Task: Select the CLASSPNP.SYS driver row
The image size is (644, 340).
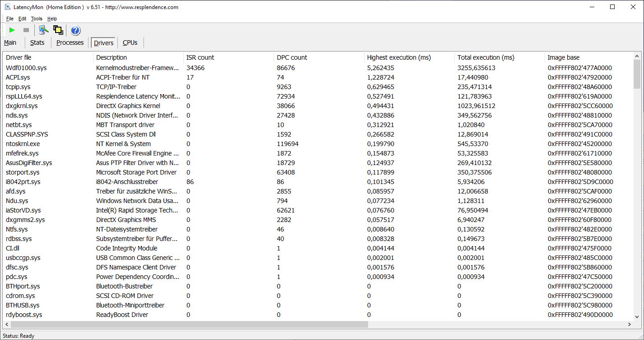Action: (x=318, y=134)
